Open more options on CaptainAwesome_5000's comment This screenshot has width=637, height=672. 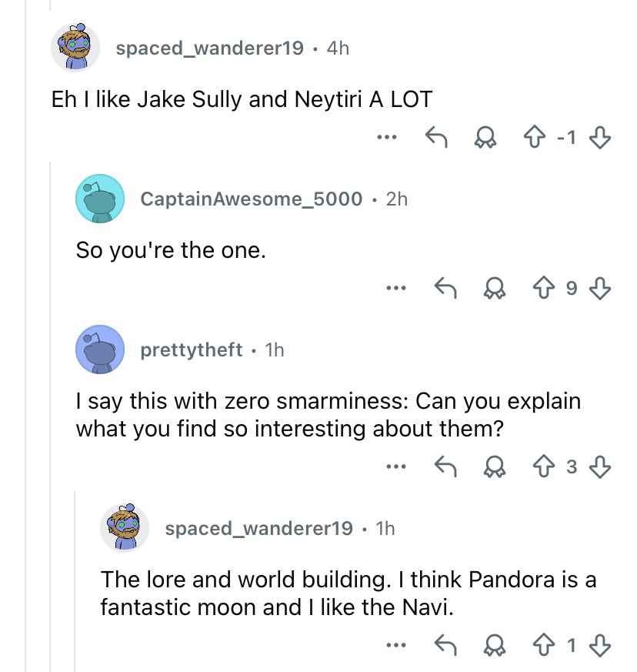[395, 289]
